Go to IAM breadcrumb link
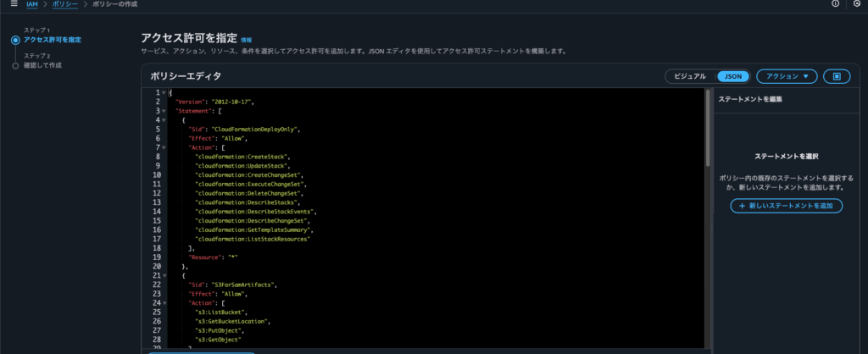Screen dimensions: 868x354 tap(31, 4)
